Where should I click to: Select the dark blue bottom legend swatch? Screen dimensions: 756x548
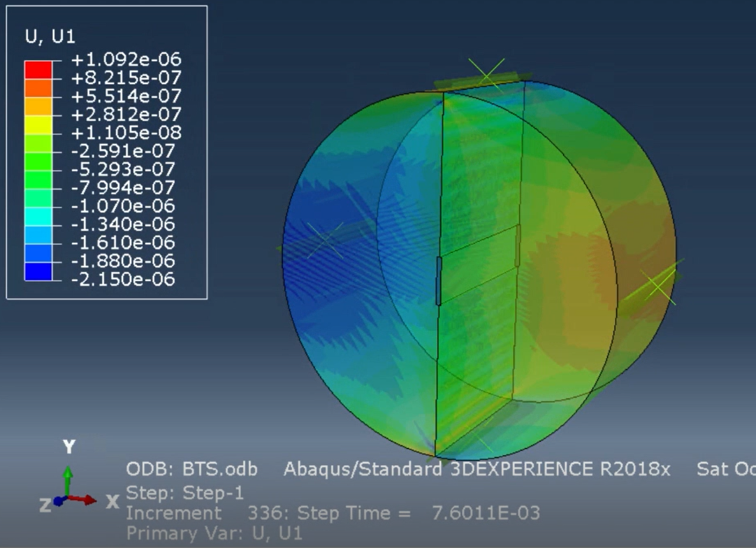click(39, 271)
